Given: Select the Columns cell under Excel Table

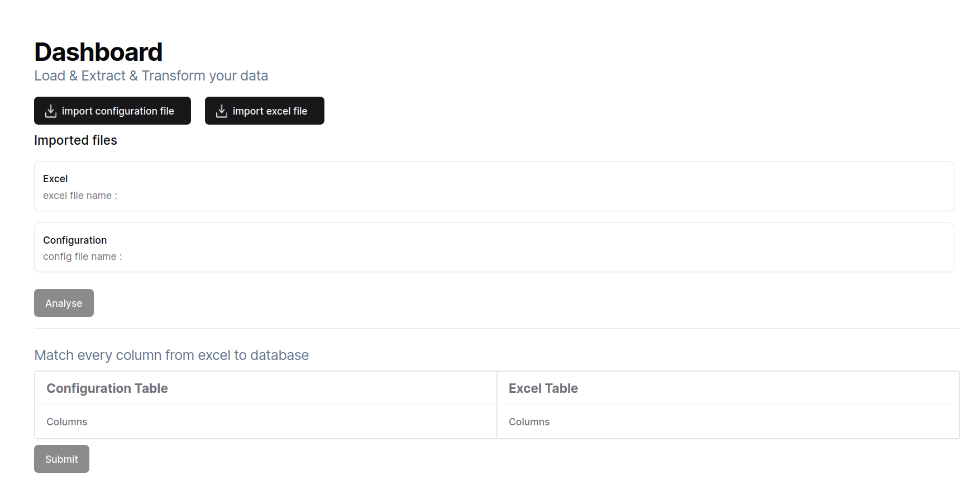Looking at the screenshot, I should pyautogui.click(x=529, y=422).
